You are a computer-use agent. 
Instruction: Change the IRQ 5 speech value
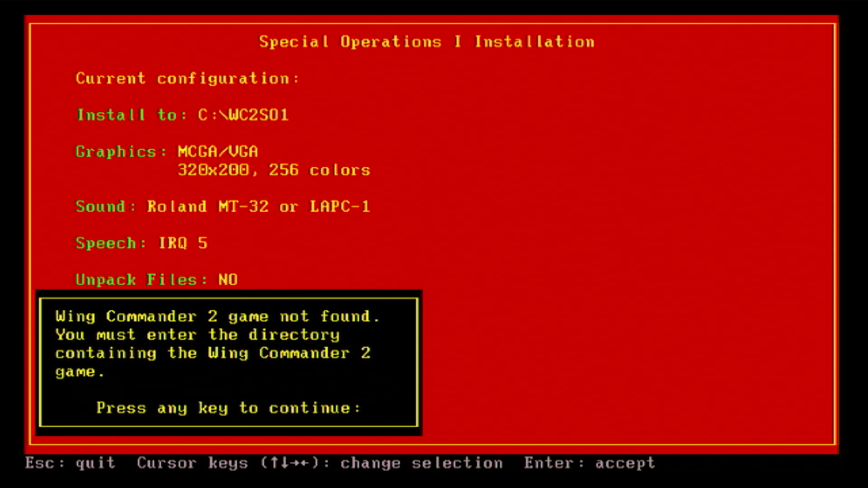183,243
